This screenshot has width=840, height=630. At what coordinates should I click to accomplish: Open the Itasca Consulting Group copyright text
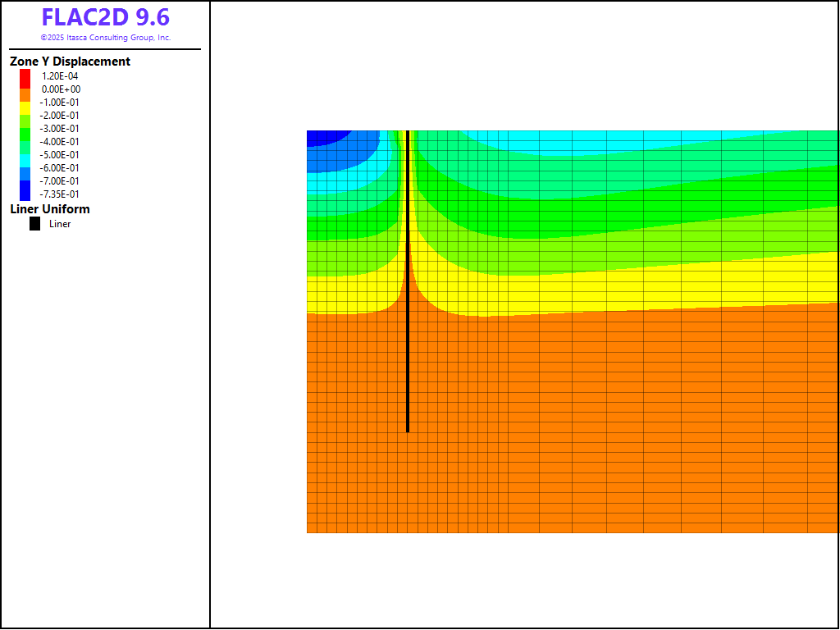pos(106,38)
